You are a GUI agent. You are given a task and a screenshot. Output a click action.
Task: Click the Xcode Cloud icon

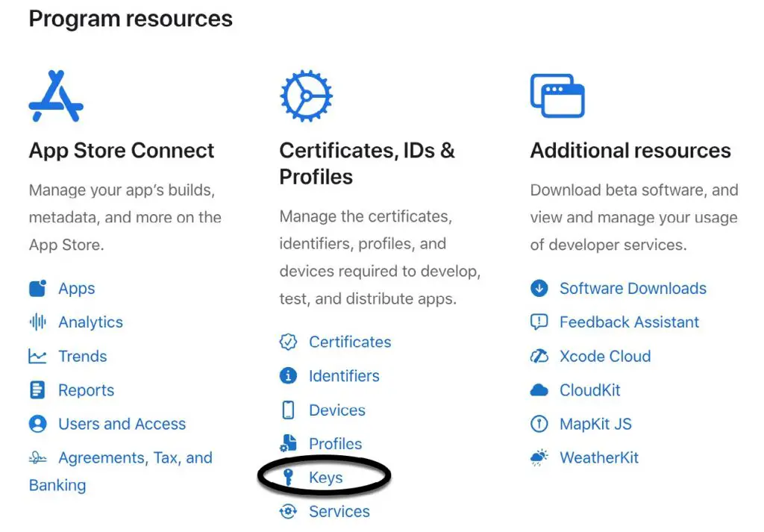pyautogui.click(x=539, y=357)
